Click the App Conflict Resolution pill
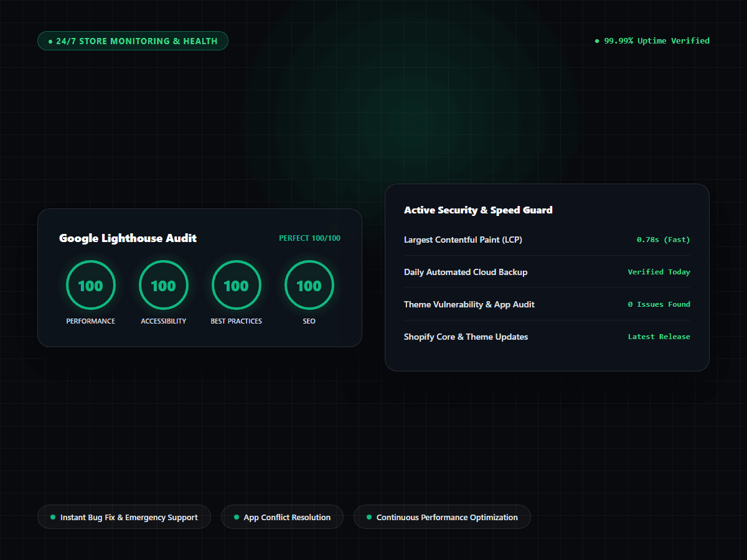This screenshot has width=747, height=560. (x=282, y=517)
